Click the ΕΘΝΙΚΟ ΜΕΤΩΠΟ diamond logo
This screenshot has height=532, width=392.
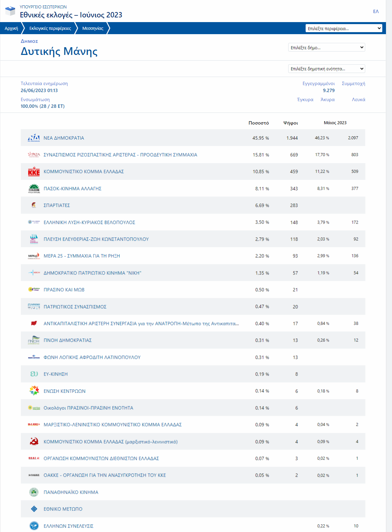pyautogui.click(x=34, y=509)
